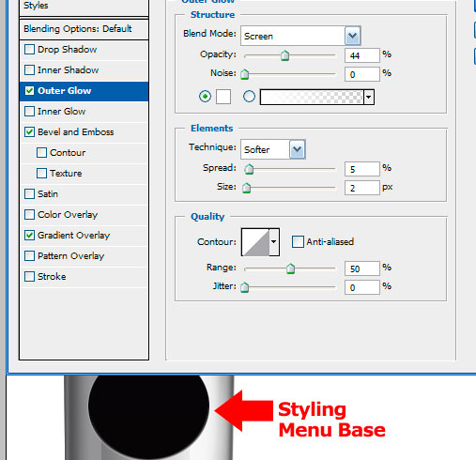Open the Contour picker arrow

coord(274,242)
